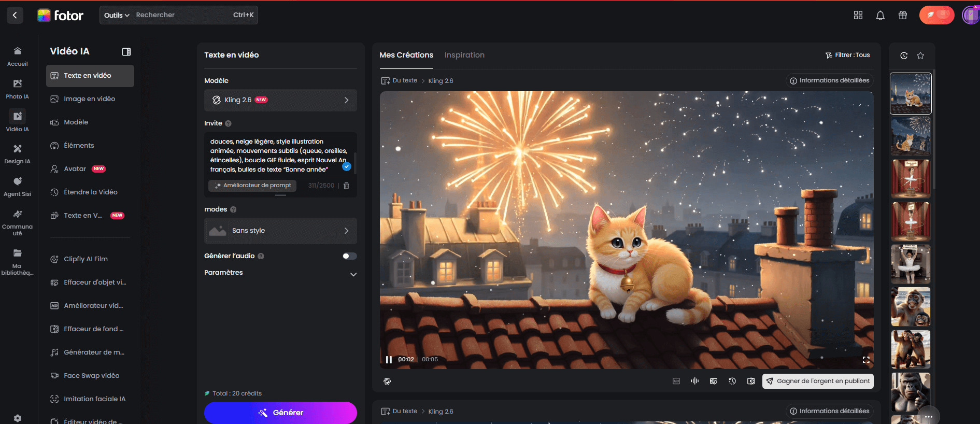The width and height of the screenshot is (980, 424).
Task: Show help for Générer l'audio
Action: pyautogui.click(x=261, y=256)
